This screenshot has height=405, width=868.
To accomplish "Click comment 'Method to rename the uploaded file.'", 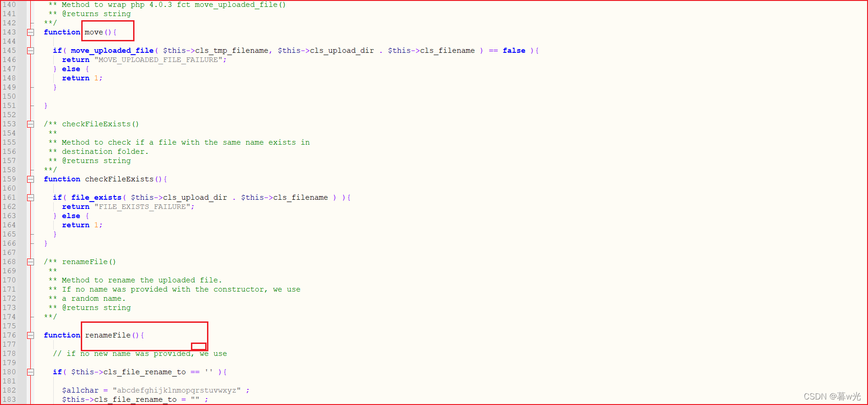I will [142, 280].
